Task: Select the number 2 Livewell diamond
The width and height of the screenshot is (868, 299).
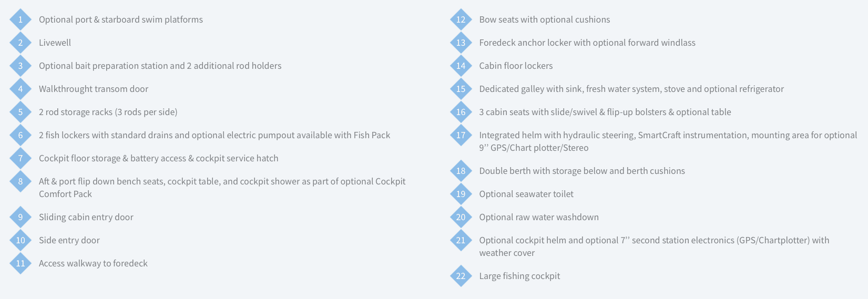Action: [21, 43]
